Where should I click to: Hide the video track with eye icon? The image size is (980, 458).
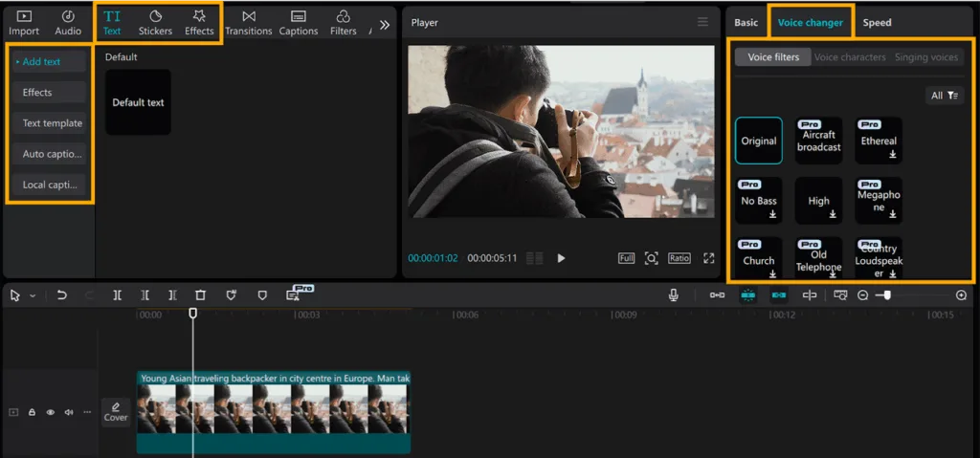[x=51, y=412]
